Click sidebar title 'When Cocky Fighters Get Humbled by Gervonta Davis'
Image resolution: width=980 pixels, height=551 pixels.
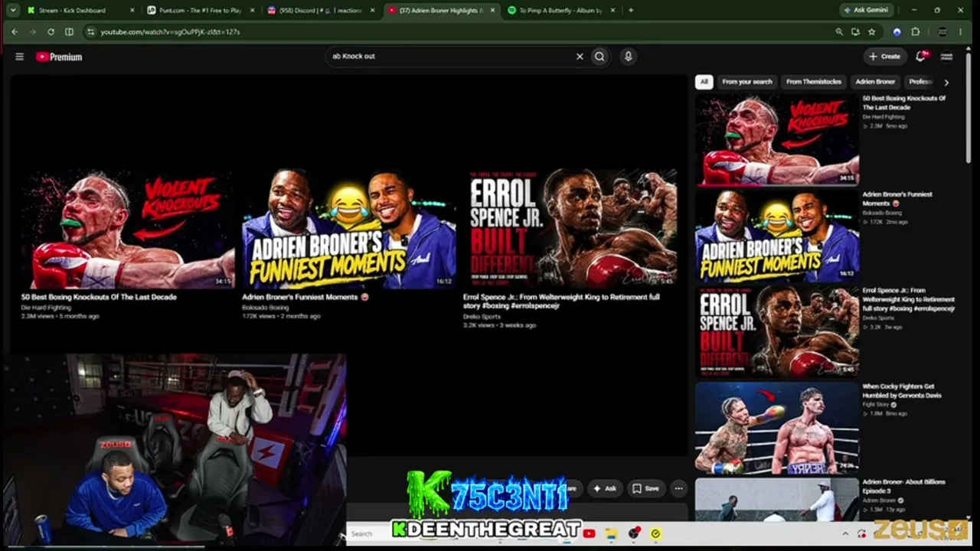(901, 391)
